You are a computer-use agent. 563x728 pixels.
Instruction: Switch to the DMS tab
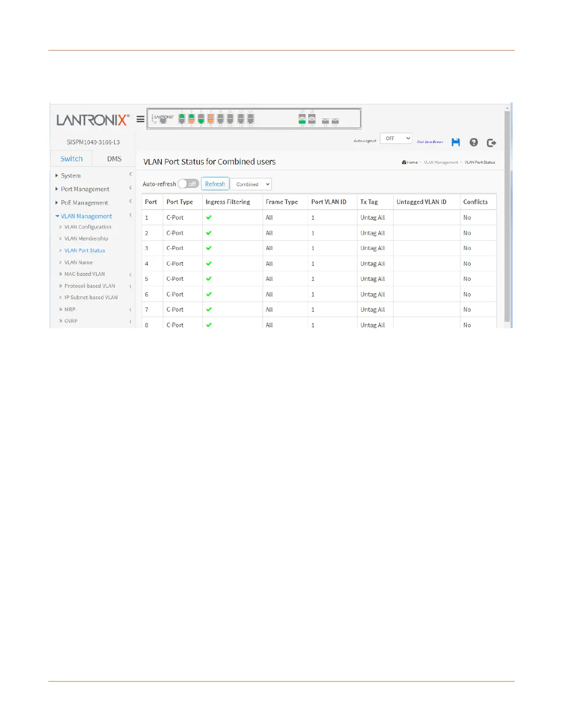point(114,159)
